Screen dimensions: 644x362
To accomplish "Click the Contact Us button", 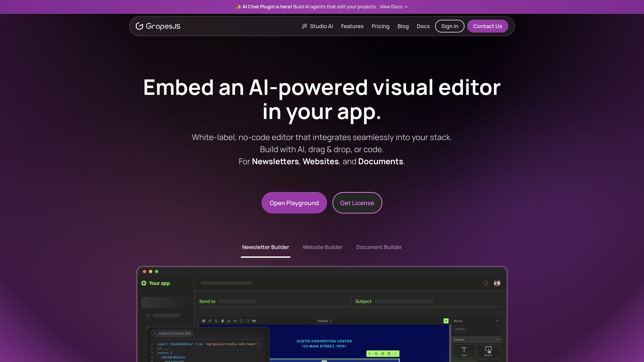I will [487, 26].
